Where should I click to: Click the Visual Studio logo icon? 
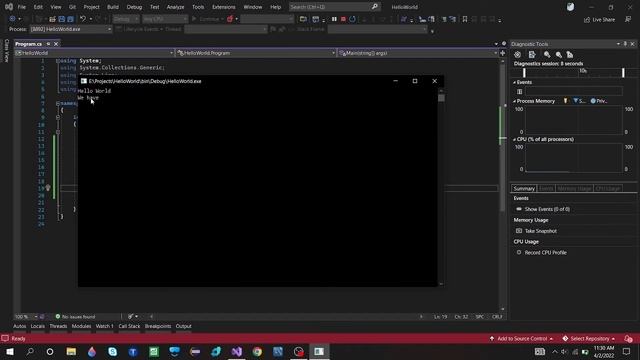pyautogui.click(x=9, y=7)
